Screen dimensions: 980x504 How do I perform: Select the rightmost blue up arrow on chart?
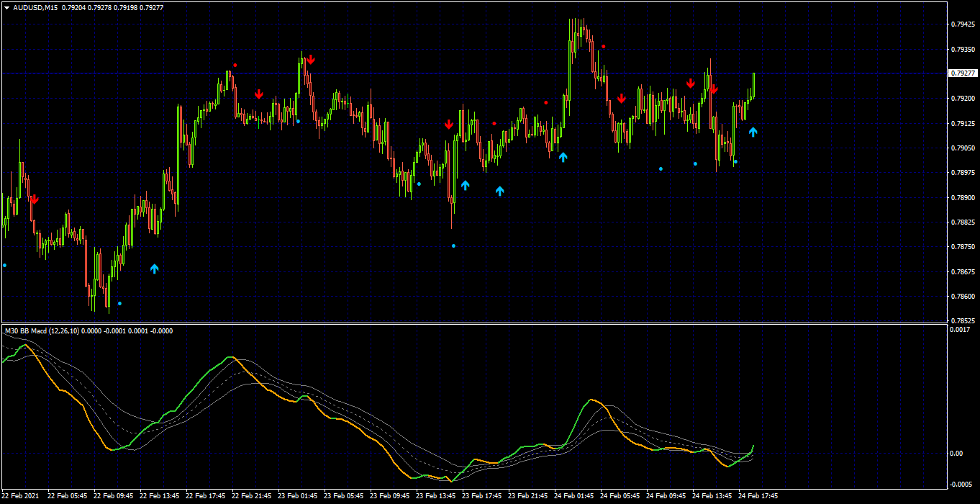[x=753, y=132]
